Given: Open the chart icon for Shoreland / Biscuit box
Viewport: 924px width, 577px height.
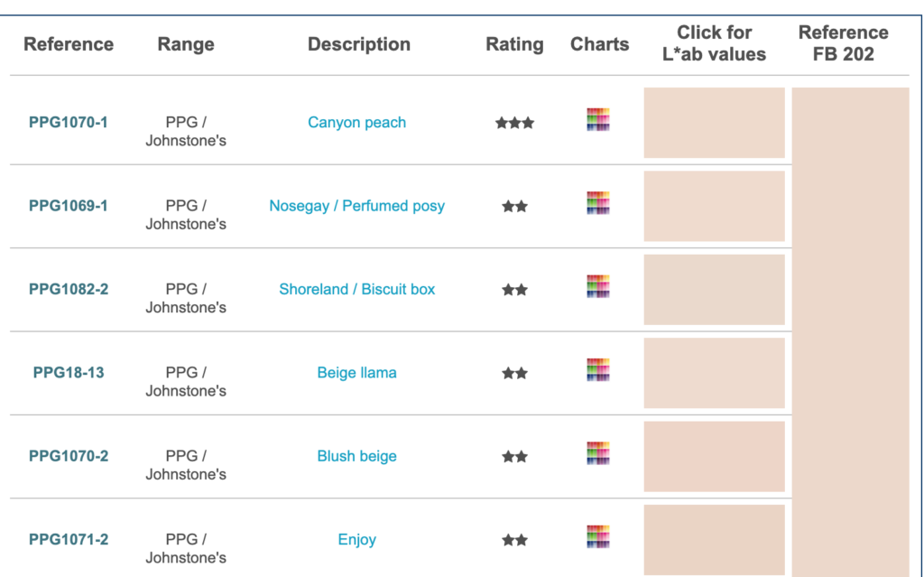Looking at the screenshot, I should click(598, 287).
